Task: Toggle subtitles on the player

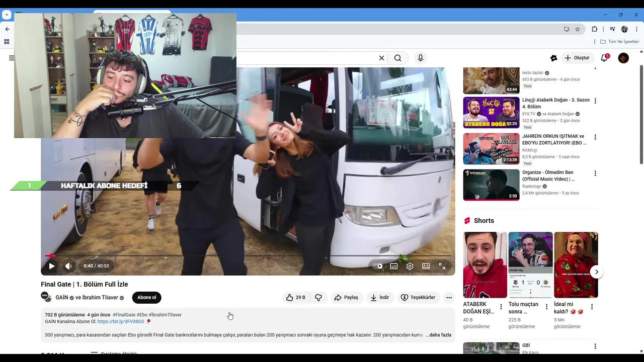Action: [394, 266]
